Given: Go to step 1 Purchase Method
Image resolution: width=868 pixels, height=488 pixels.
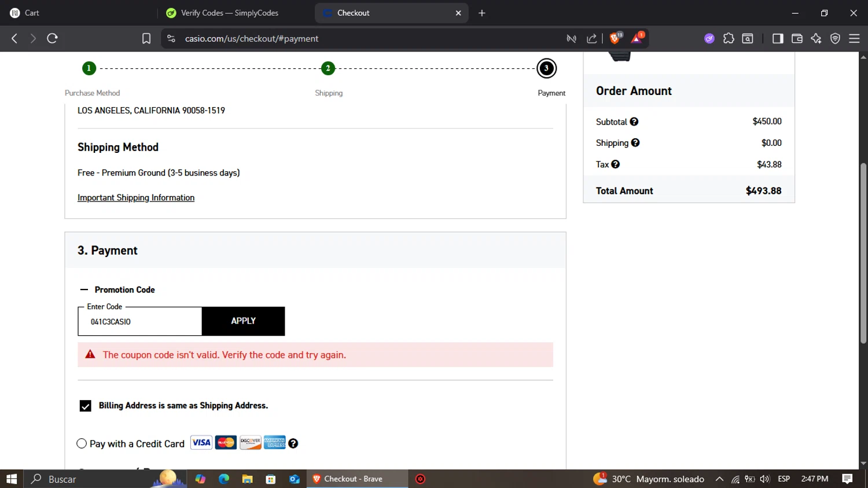Looking at the screenshot, I should pyautogui.click(x=89, y=68).
